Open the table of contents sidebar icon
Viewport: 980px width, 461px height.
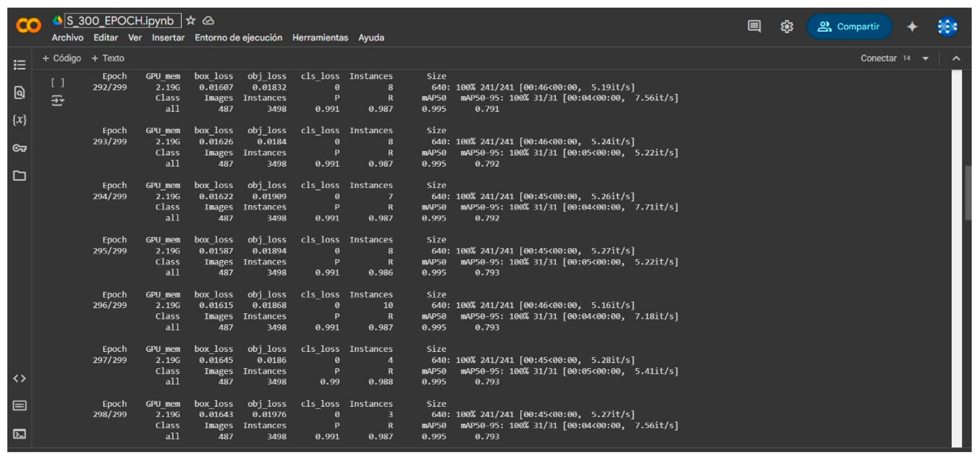(19, 65)
